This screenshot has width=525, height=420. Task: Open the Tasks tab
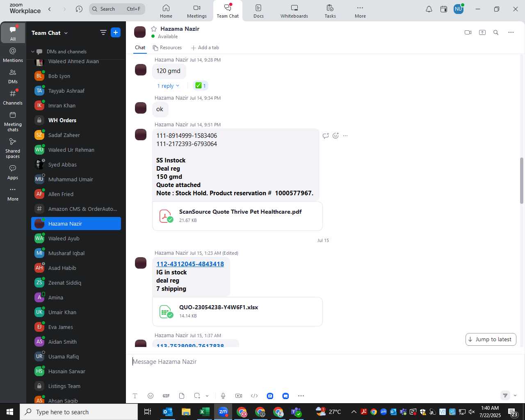(x=330, y=11)
